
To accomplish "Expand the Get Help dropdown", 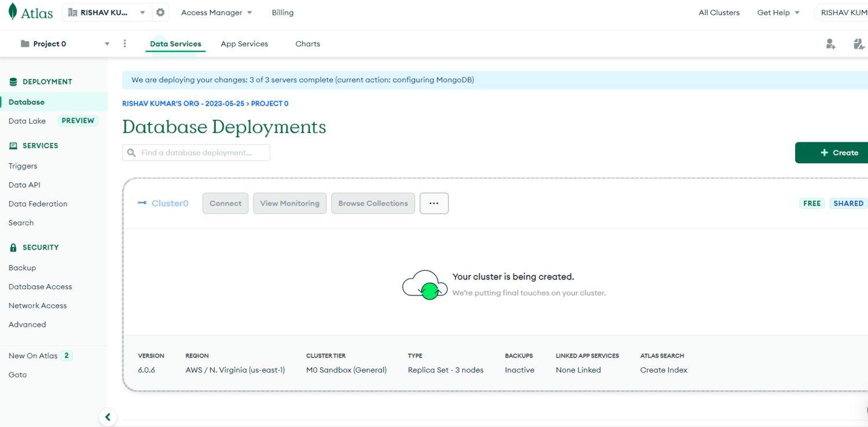I will 778,12.
